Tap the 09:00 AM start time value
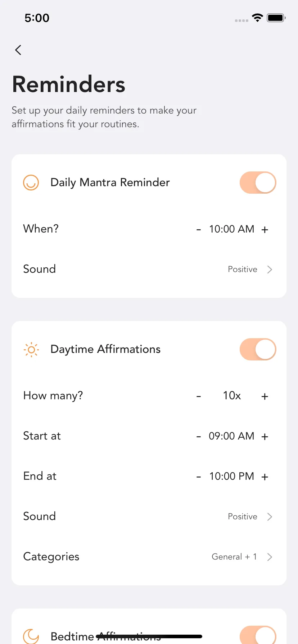The image size is (298, 644). click(231, 436)
